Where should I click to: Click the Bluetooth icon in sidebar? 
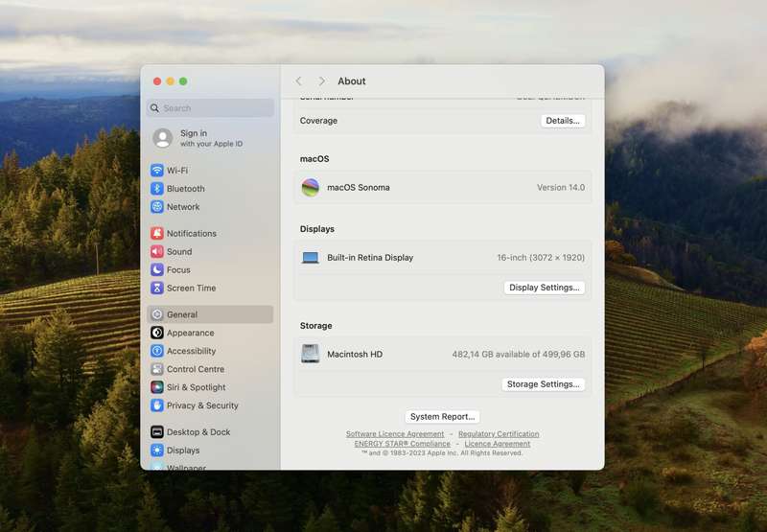(157, 188)
